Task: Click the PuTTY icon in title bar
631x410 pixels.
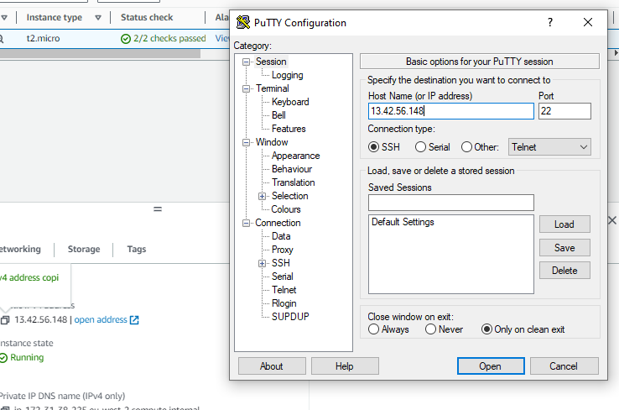Action: (243, 23)
